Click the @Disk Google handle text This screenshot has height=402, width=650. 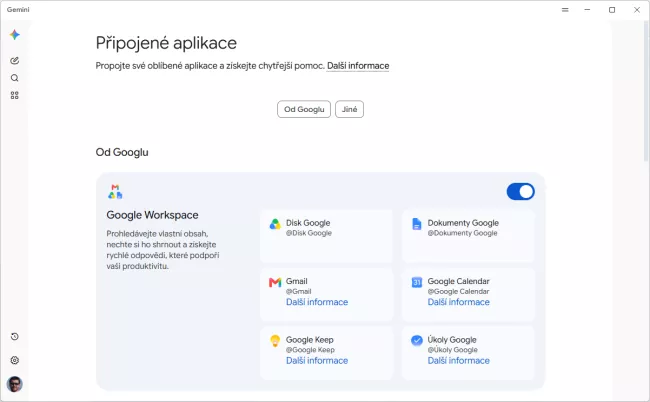point(309,233)
